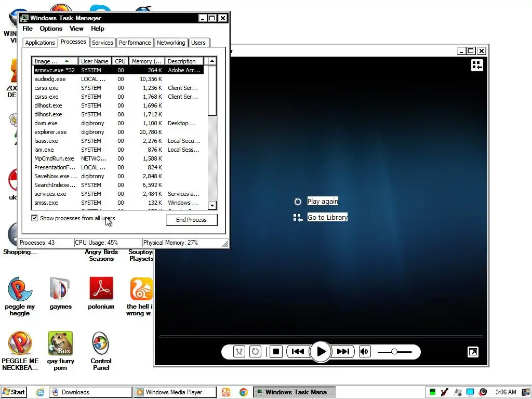
Task: Select the SearchIndexe... process row
Action: point(118,185)
